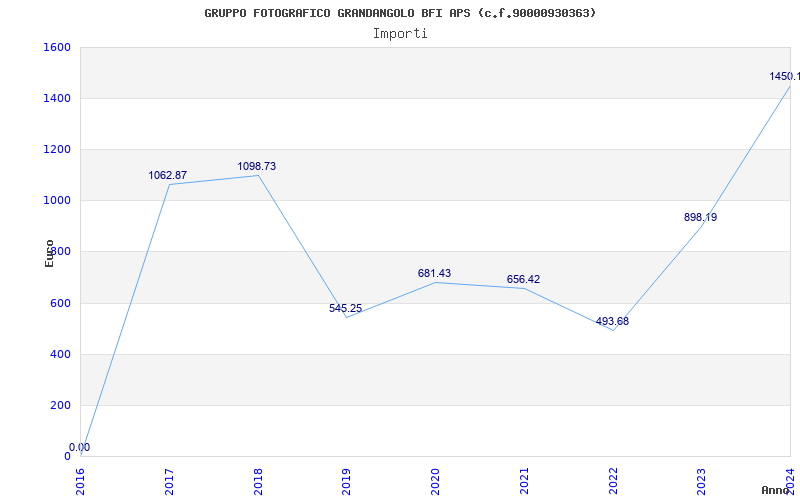
Task: Click the 2016 year axis label
Action: click(80, 481)
